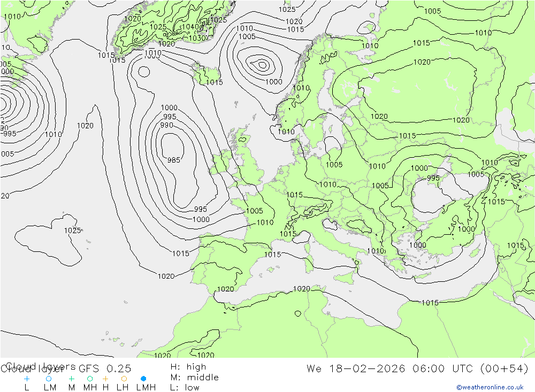The height and width of the screenshot is (392, 535).
Task: Click the 'H: high' legend text
Action: 188,367
